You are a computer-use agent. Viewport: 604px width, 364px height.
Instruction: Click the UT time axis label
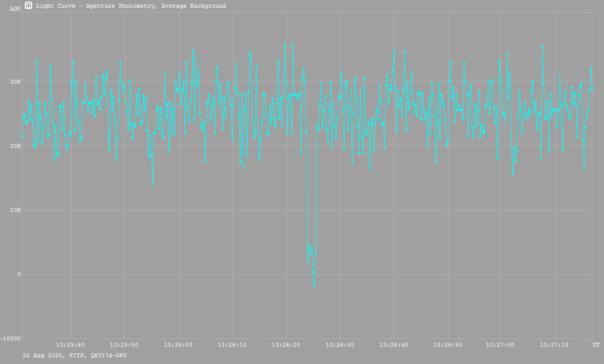pos(596,345)
